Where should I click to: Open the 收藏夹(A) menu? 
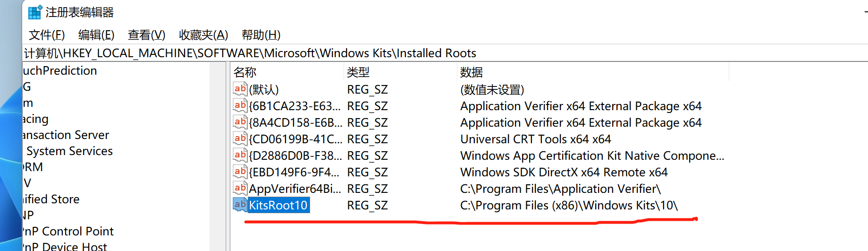tap(203, 35)
